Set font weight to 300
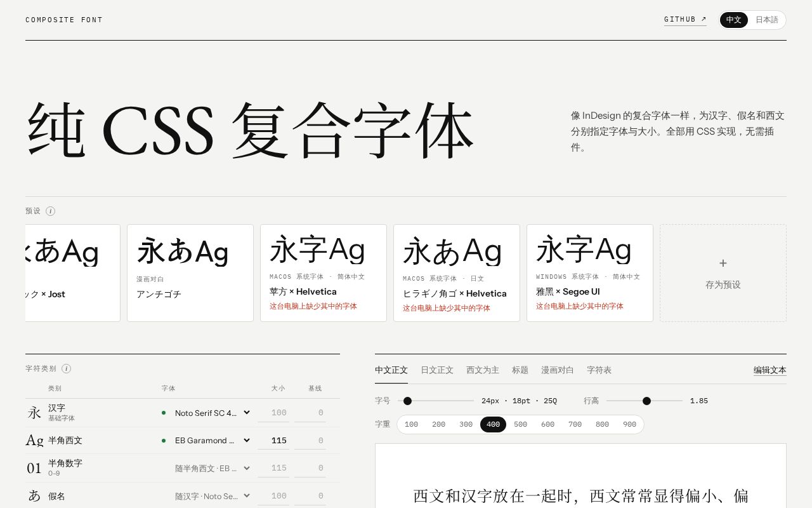Image resolution: width=812 pixels, height=508 pixels. (x=466, y=424)
